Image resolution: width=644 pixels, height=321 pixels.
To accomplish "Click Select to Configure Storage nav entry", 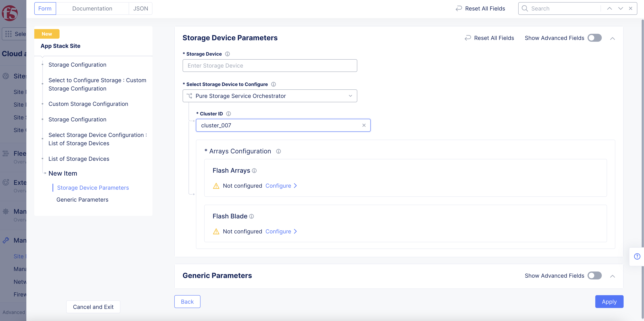I will pyautogui.click(x=97, y=85).
